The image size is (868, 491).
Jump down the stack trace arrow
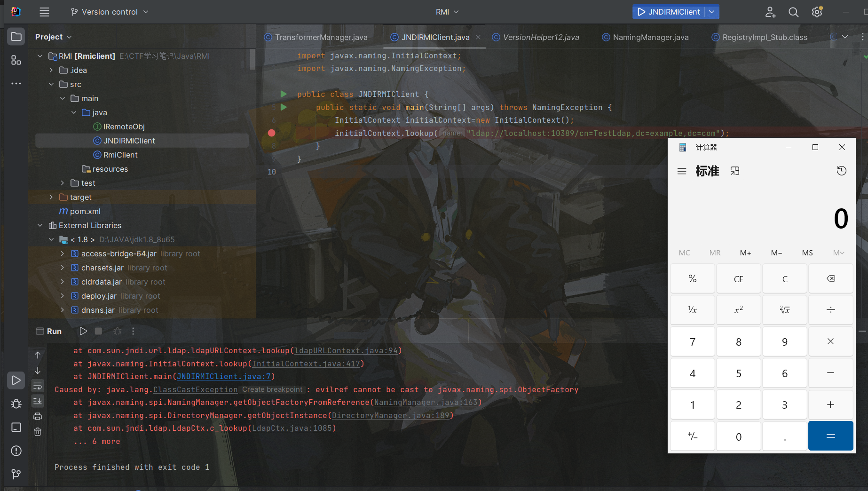click(38, 371)
